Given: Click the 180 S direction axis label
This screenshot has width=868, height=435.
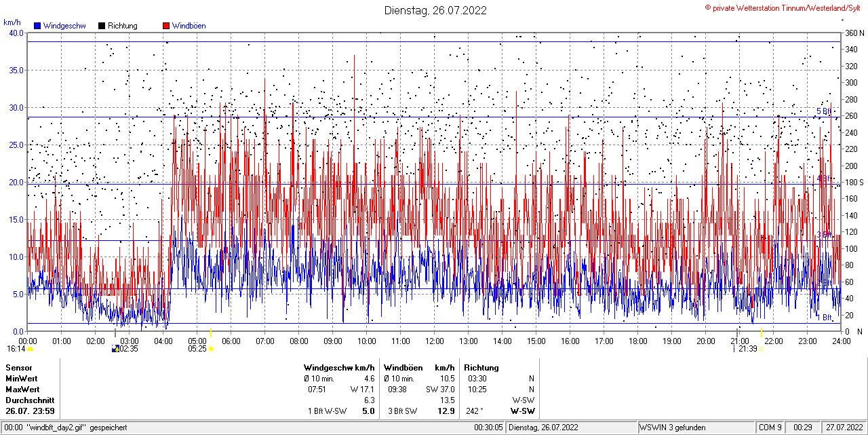Looking at the screenshot, I should coord(853,183).
